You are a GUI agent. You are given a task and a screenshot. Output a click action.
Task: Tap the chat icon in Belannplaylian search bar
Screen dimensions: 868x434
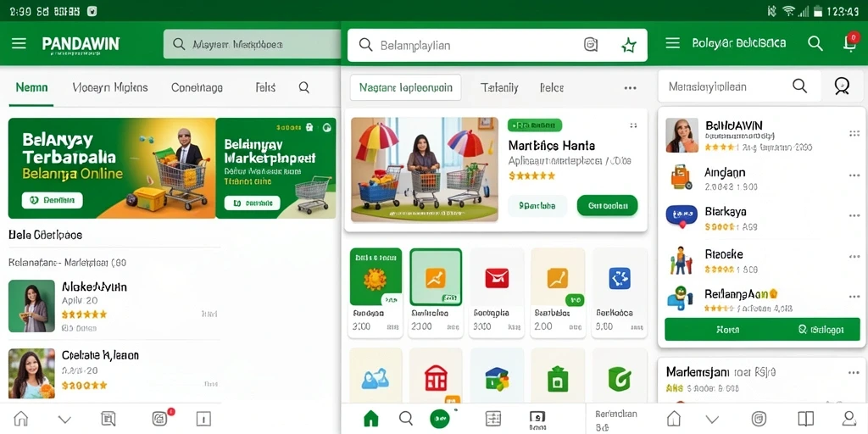point(591,45)
